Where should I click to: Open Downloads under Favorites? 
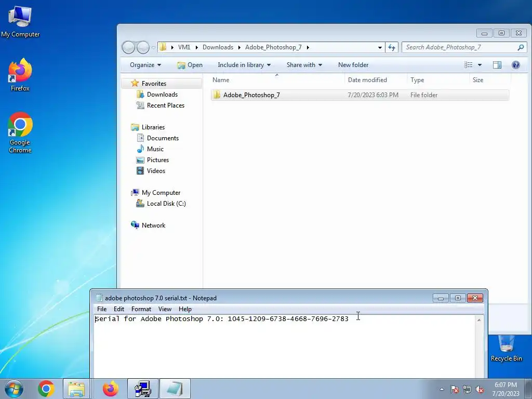pyautogui.click(x=162, y=95)
